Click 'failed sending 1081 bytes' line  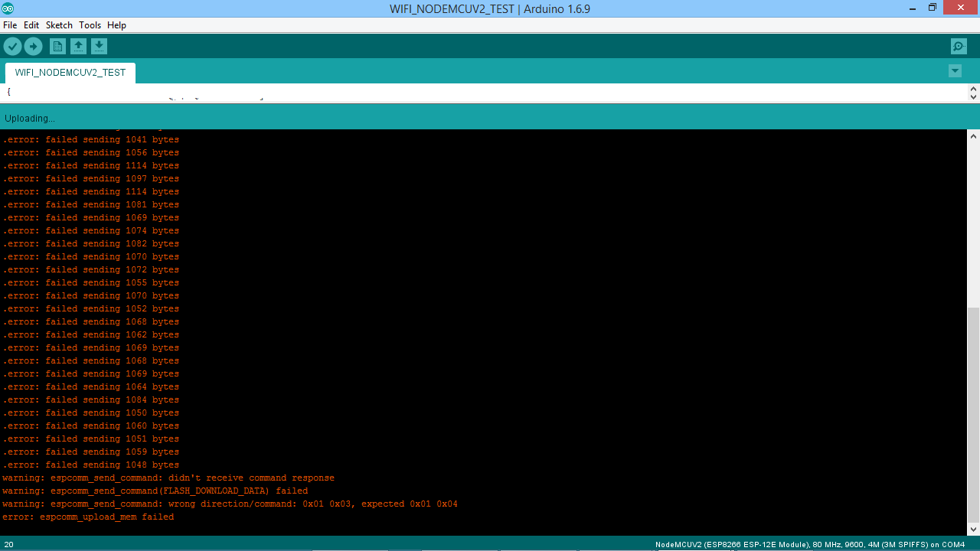[x=90, y=205]
